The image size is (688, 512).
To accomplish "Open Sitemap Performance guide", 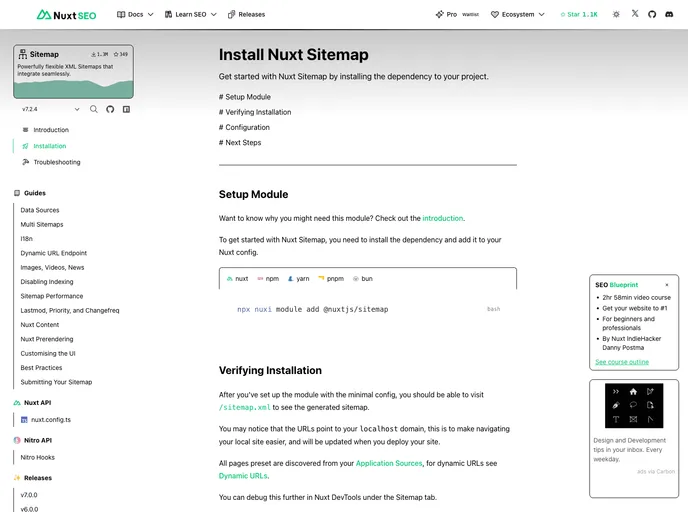I will click(52, 296).
